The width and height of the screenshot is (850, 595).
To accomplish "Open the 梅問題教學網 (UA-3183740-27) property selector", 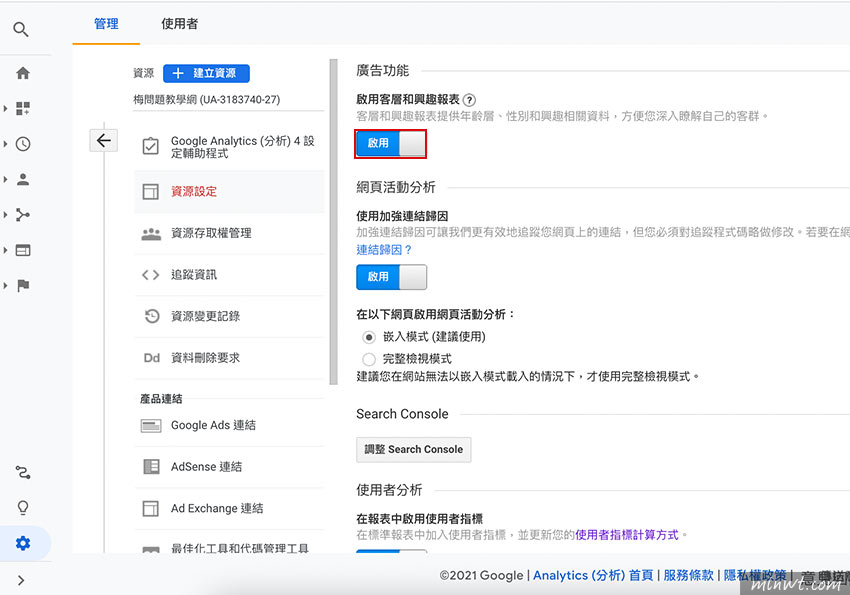I will [x=228, y=100].
